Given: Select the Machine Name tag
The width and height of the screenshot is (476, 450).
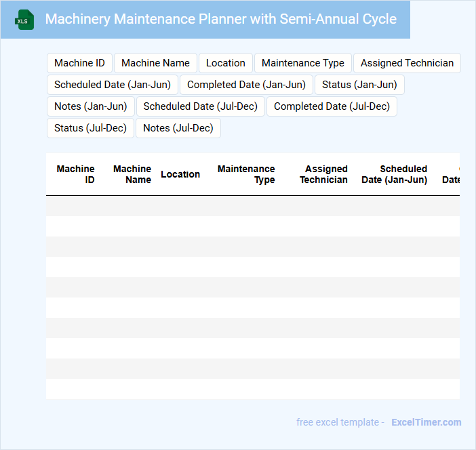Looking at the screenshot, I should 155,63.
